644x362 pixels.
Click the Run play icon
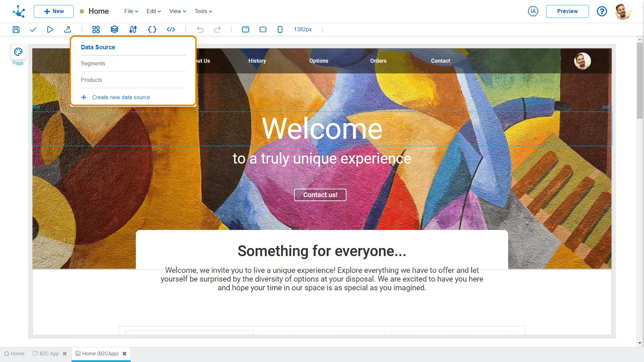(50, 29)
